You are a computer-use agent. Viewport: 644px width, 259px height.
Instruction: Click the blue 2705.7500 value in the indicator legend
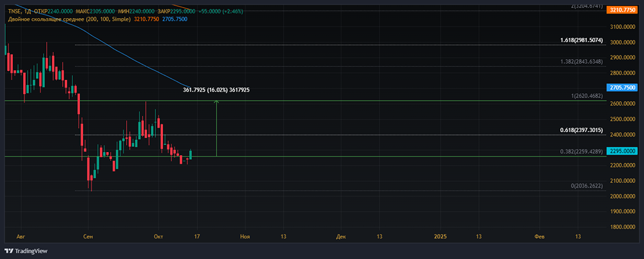coord(175,19)
